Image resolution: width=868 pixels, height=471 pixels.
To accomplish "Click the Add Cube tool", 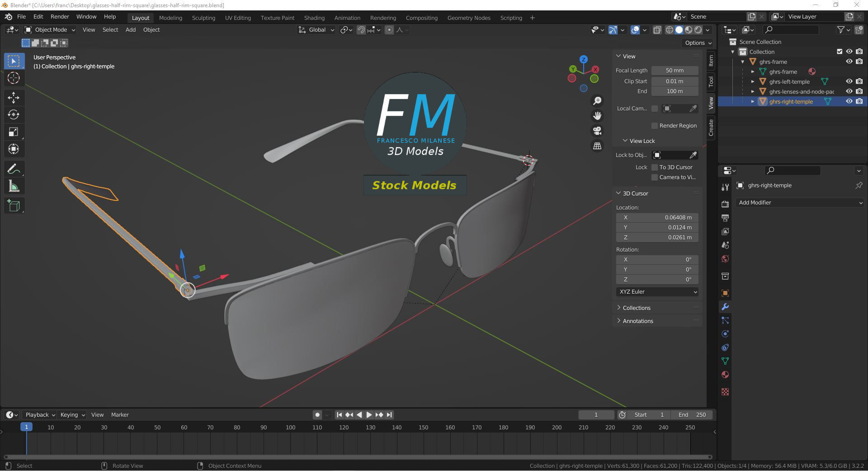I will (14, 206).
